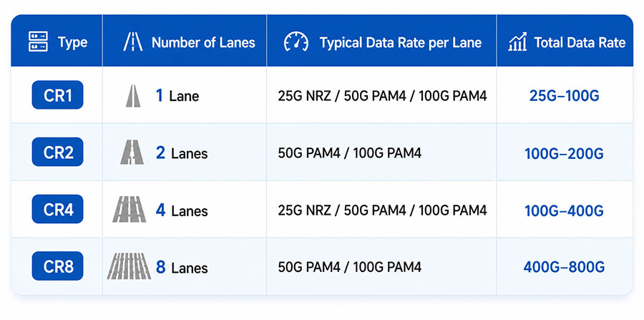Click the road icon in Number of Lanes header
Viewport: 644px width, 320px height.
click(x=133, y=42)
